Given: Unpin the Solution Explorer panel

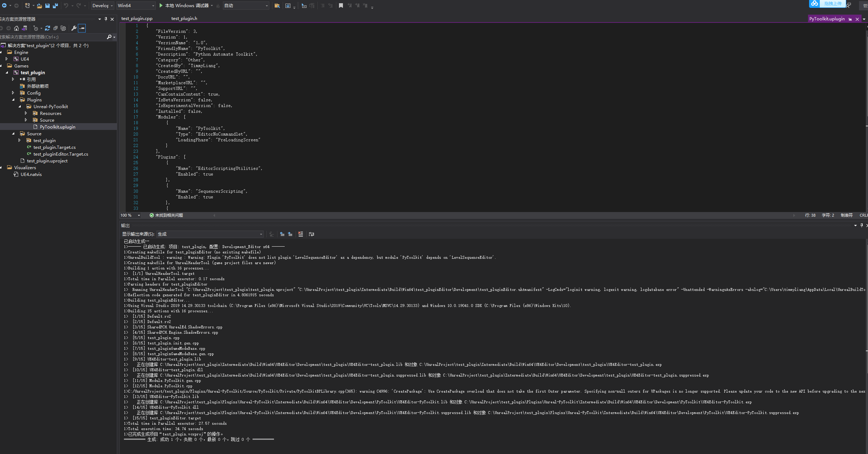Looking at the screenshot, I should pyautogui.click(x=106, y=19).
